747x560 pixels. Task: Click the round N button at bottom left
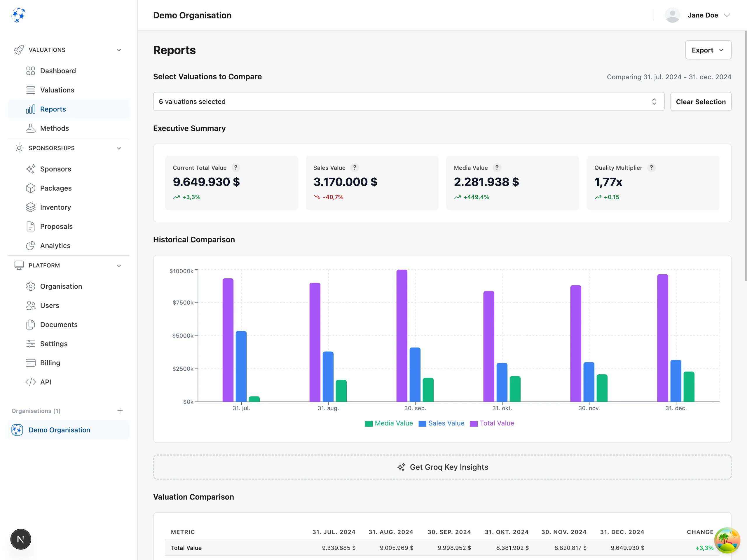point(21,539)
